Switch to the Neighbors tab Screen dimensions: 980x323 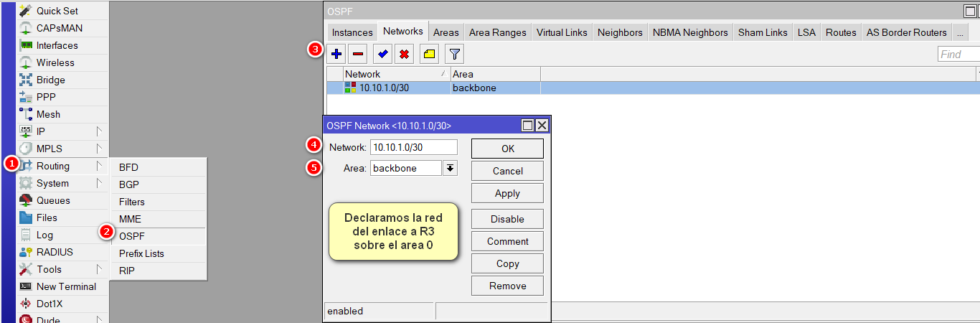tap(620, 32)
